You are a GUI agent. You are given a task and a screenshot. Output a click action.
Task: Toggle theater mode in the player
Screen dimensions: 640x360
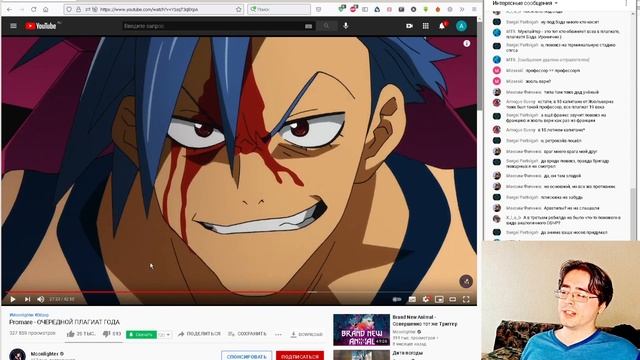pyautogui.click(x=453, y=299)
